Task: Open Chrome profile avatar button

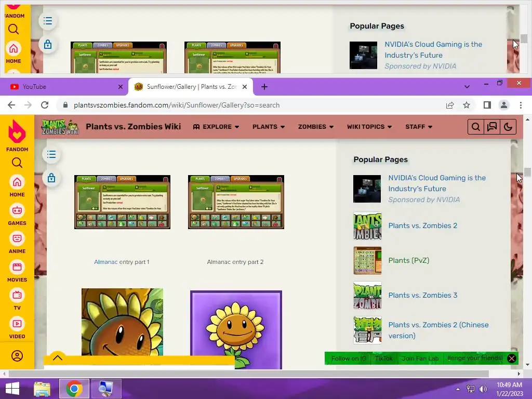Action: (504, 105)
